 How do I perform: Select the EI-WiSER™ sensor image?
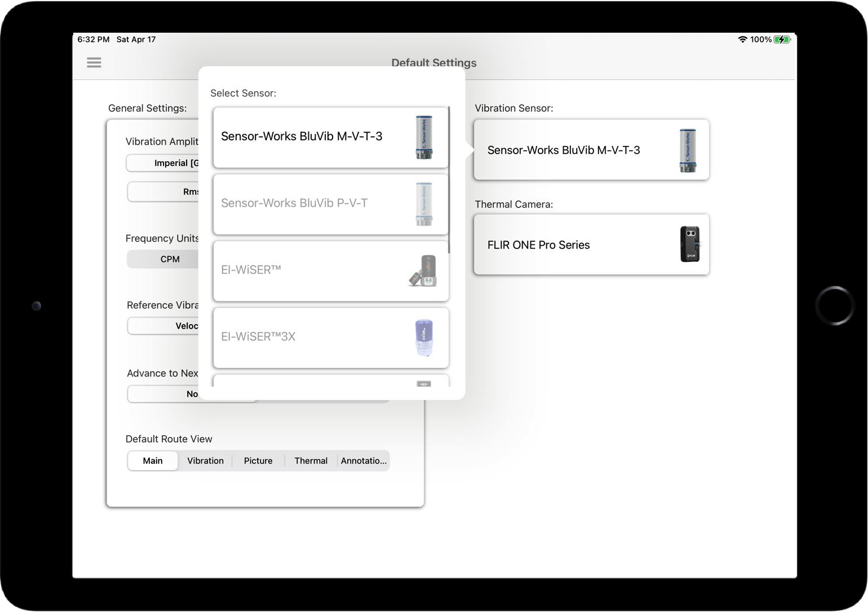click(x=423, y=271)
